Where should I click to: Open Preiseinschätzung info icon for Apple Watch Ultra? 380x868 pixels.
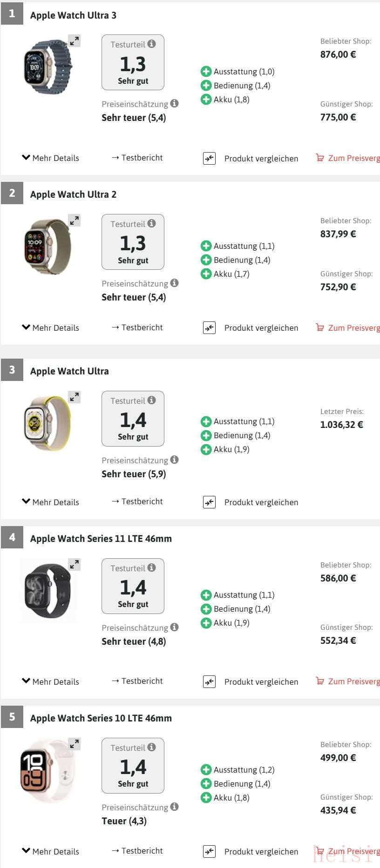pos(174,460)
